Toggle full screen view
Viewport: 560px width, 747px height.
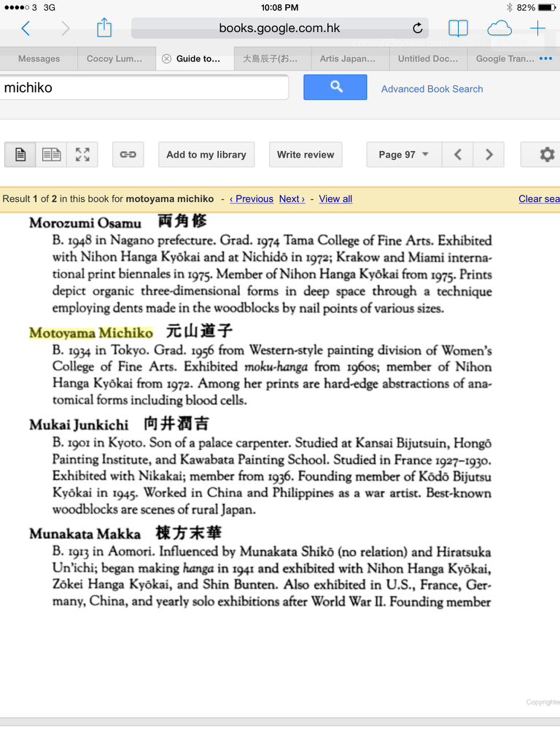coord(82,155)
